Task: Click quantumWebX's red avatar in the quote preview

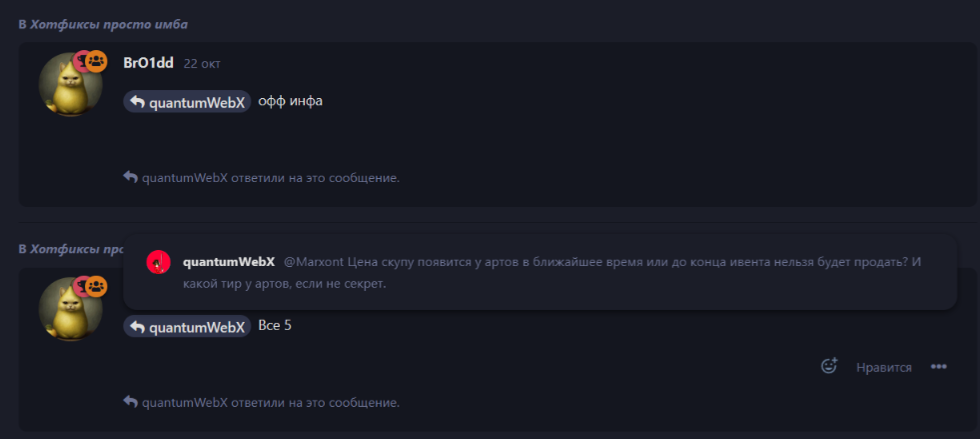Action: tap(159, 263)
